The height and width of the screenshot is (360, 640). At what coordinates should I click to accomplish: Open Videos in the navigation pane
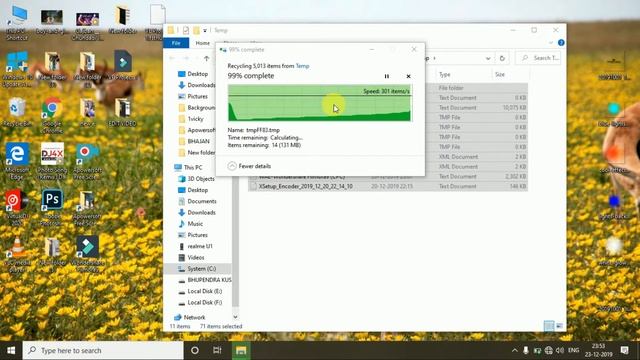tap(196, 258)
